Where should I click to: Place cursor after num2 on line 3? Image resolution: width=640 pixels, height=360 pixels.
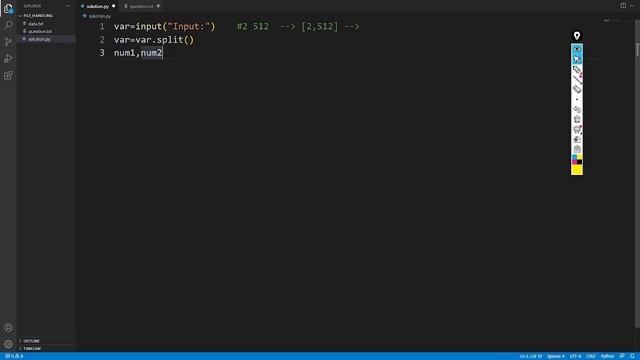coord(163,53)
